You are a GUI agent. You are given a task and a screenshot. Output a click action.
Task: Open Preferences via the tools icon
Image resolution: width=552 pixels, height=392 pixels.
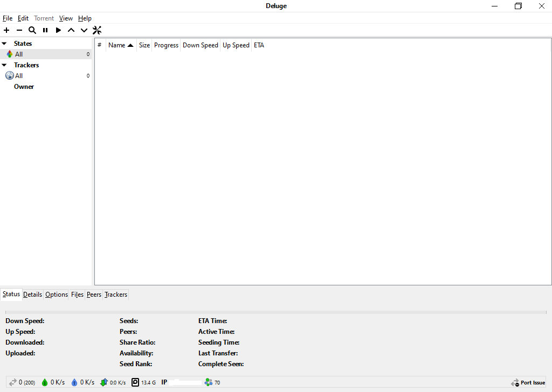coord(97,30)
